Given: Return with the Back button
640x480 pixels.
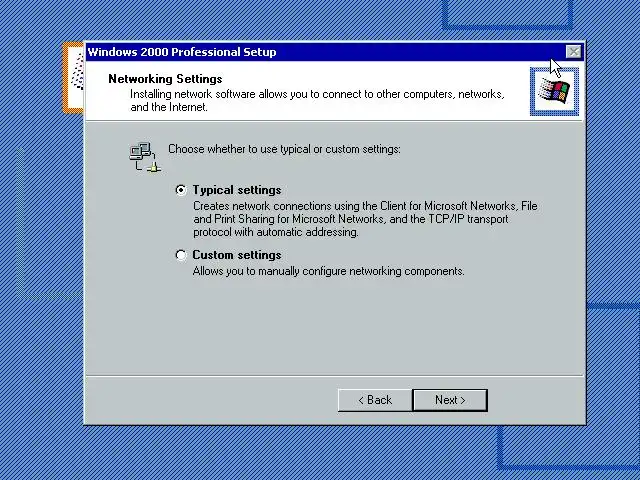Looking at the screenshot, I should tap(375, 400).
